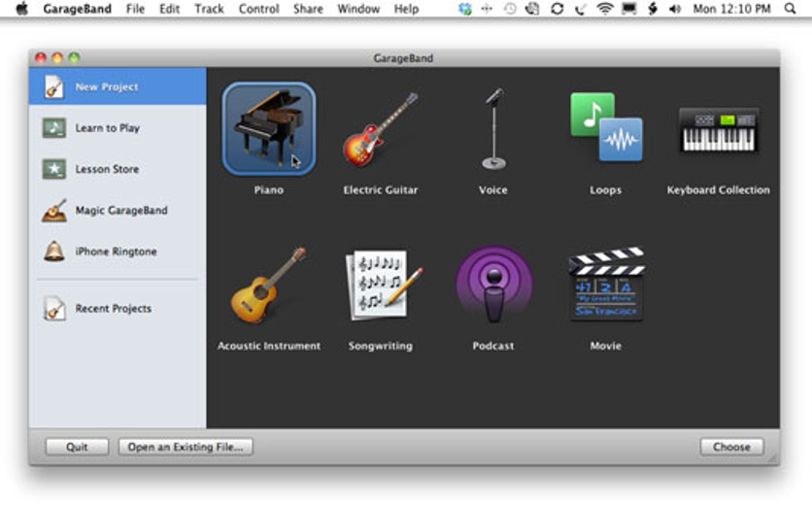Image resolution: width=812 pixels, height=505 pixels.
Task: Click the display menu bar icon
Action: coord(628,9)
